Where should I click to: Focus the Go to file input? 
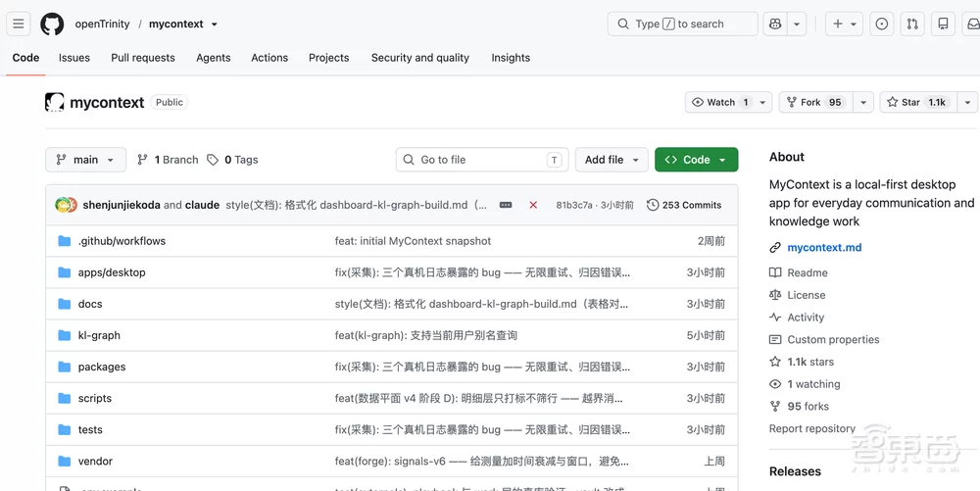click(482, 160)
